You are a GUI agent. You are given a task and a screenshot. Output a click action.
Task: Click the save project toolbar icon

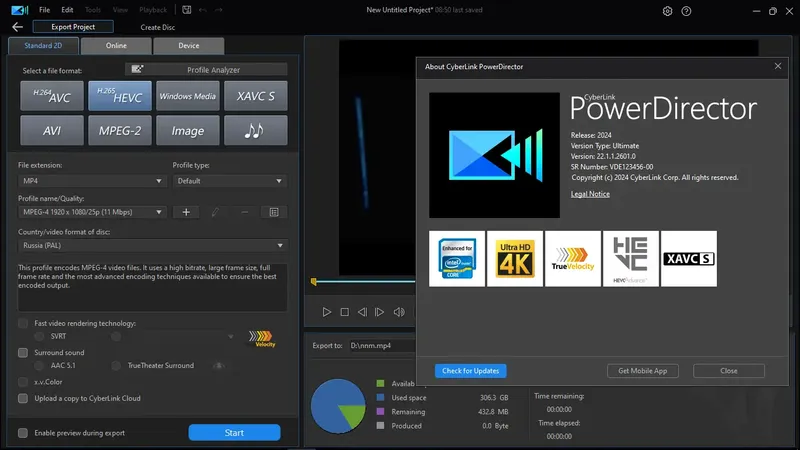(x=187, y=10)
